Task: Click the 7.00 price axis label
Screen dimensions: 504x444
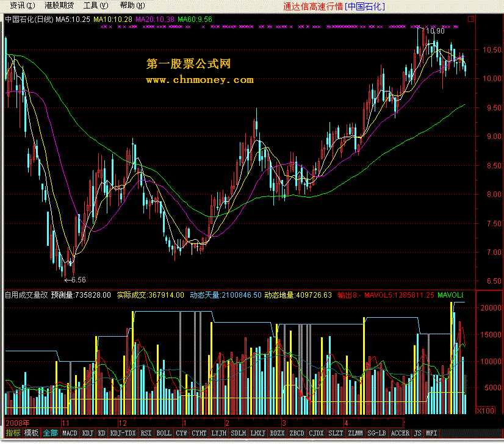Action: [494, 252]
